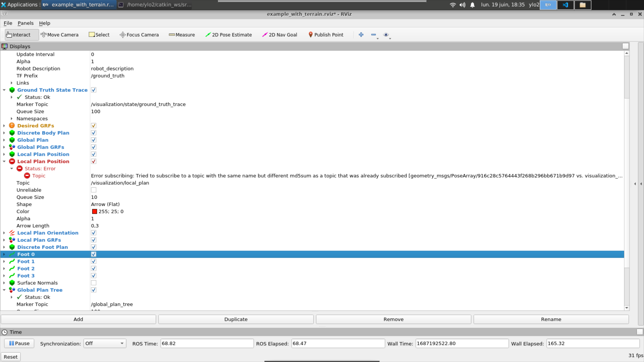This screenshot has height=362, width=644.
Task: Click the Rename button
Action: click(551, 319)
